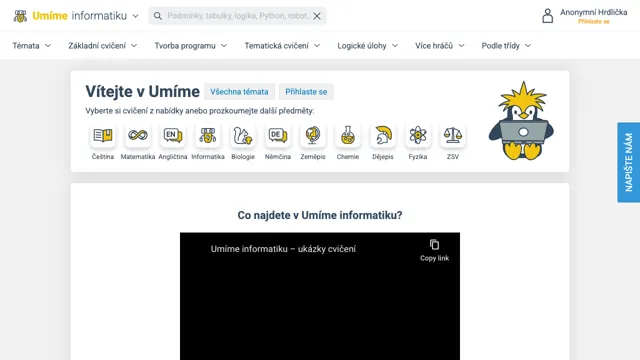Screen dimensions: 640x360
Task: Open the Podle třídy dropdown
Action: (506, 46)
